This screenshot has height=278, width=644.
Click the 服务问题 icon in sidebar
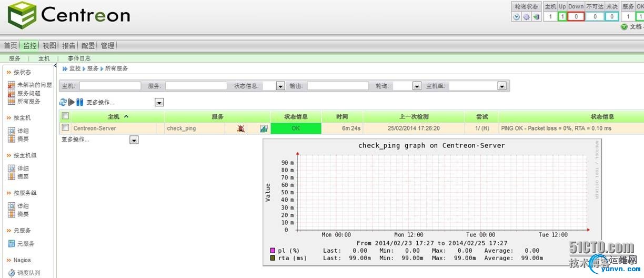pos(12,93)
